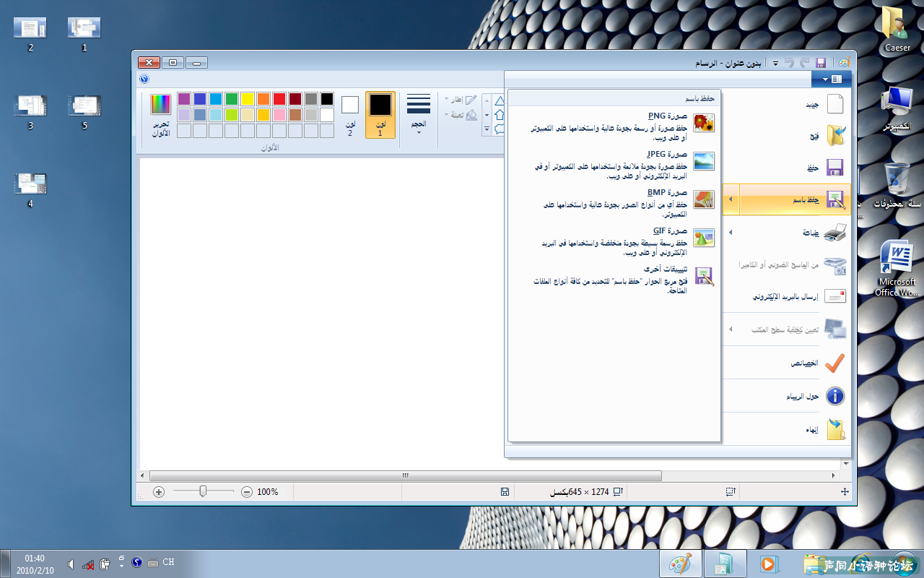This screenshot has width=924, height=578.
Task: Open the Caeser user folder on desktop
Action: tap(897, 30)
